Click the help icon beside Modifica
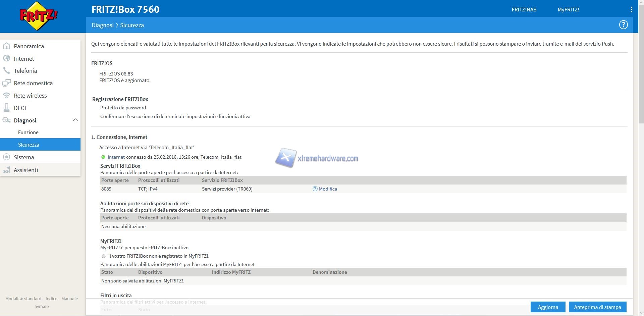The width and height of the screenshot is (644, 316). 315,189
